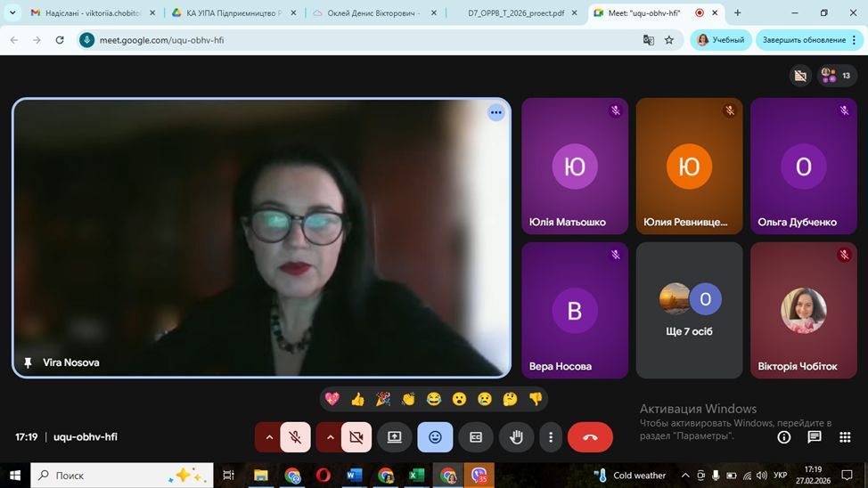Start presenting your screen
The width and height of the screenshot is (868, 488).
(394, 437)
